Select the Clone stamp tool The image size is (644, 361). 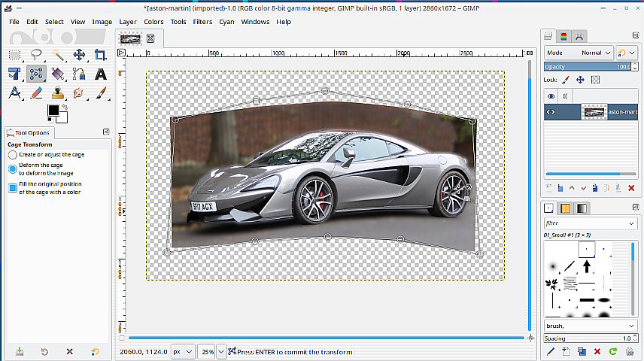pos(57,93)
